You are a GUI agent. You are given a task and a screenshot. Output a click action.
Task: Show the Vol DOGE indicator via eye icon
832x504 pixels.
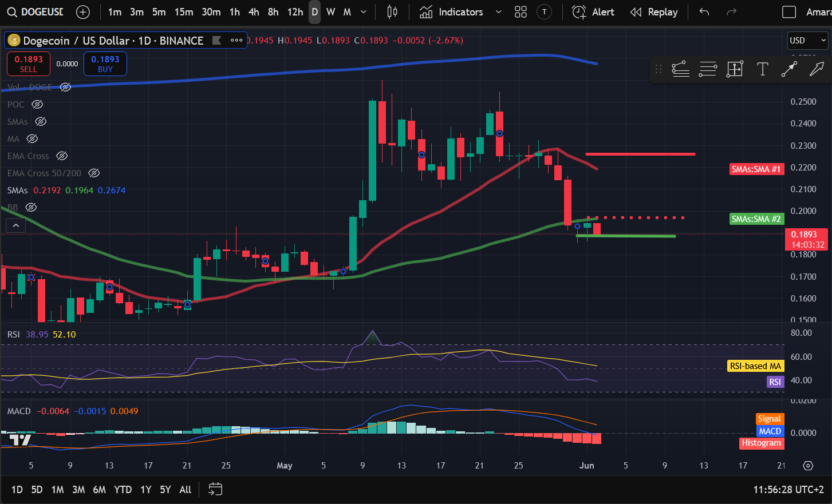(65, 87)
